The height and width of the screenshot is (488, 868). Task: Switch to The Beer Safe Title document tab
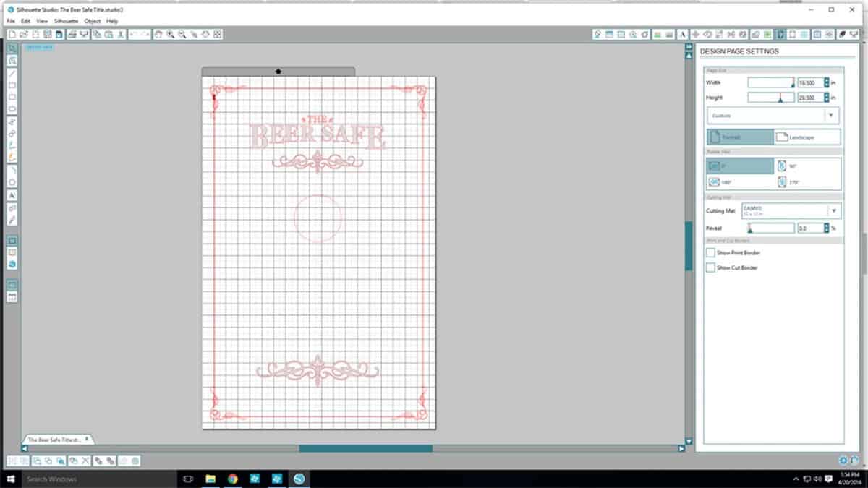click(x=56, y=439)
